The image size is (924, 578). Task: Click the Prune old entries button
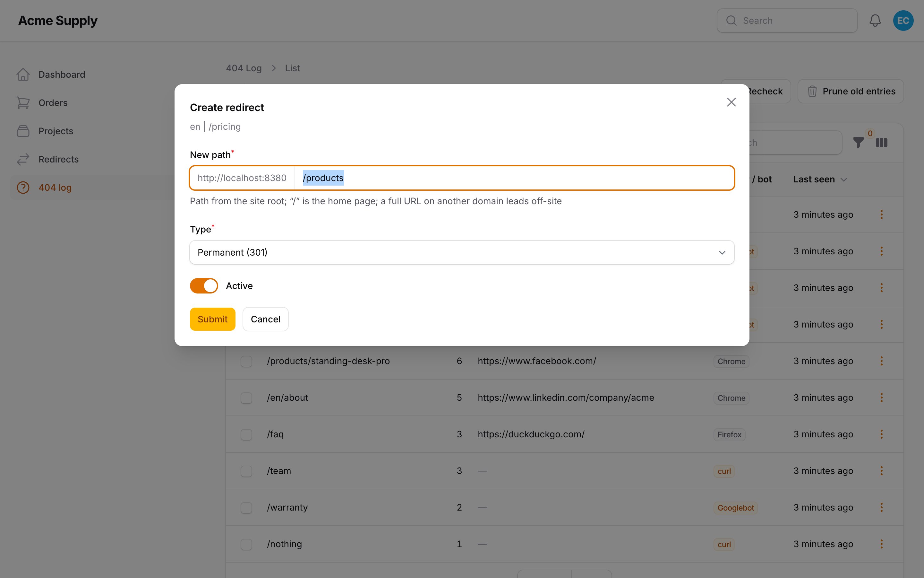(850, 92)
